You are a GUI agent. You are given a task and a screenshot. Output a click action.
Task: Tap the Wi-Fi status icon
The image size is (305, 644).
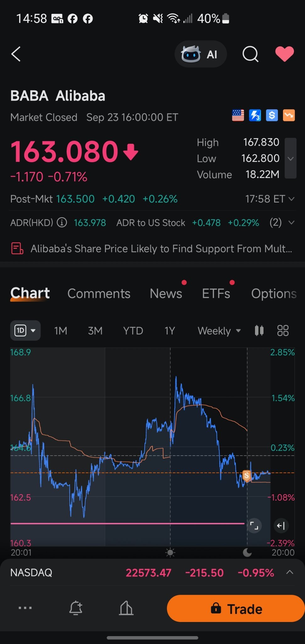click(174, 19)
